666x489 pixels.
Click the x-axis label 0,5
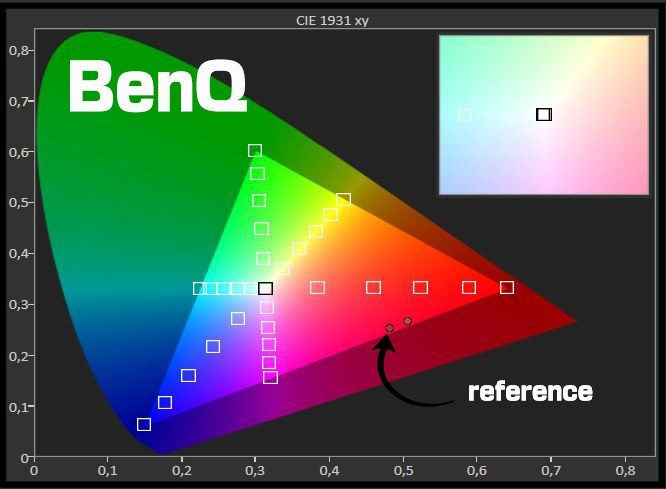click(x=403, y=471)
